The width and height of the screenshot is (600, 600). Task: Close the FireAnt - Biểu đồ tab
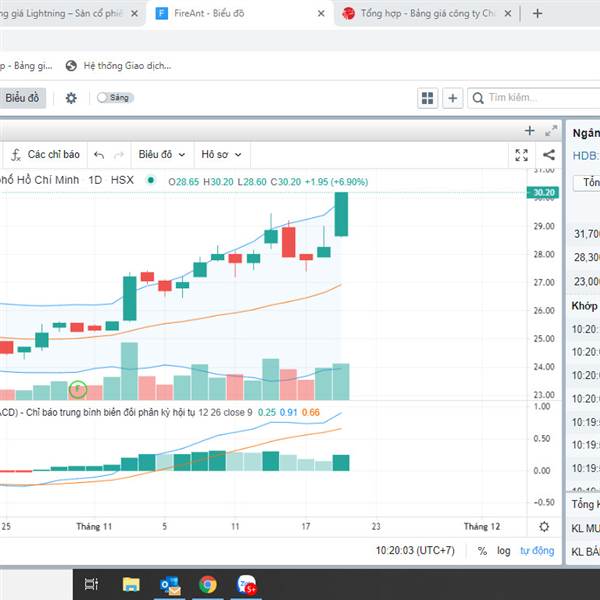click(x=321, y=14)
